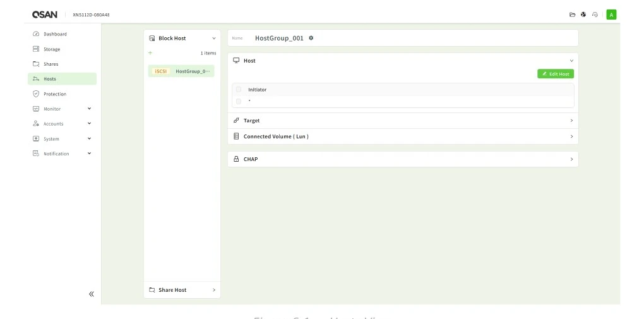The image size is (644, 319).
Task: Click the Protection shield icon
Action: 36,93
